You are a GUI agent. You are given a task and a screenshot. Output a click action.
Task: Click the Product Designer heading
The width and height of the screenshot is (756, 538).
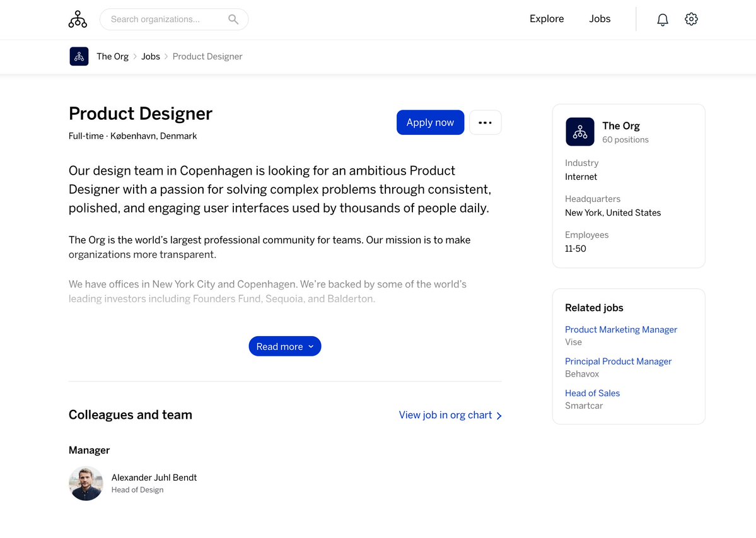click(x=141, y=114)
